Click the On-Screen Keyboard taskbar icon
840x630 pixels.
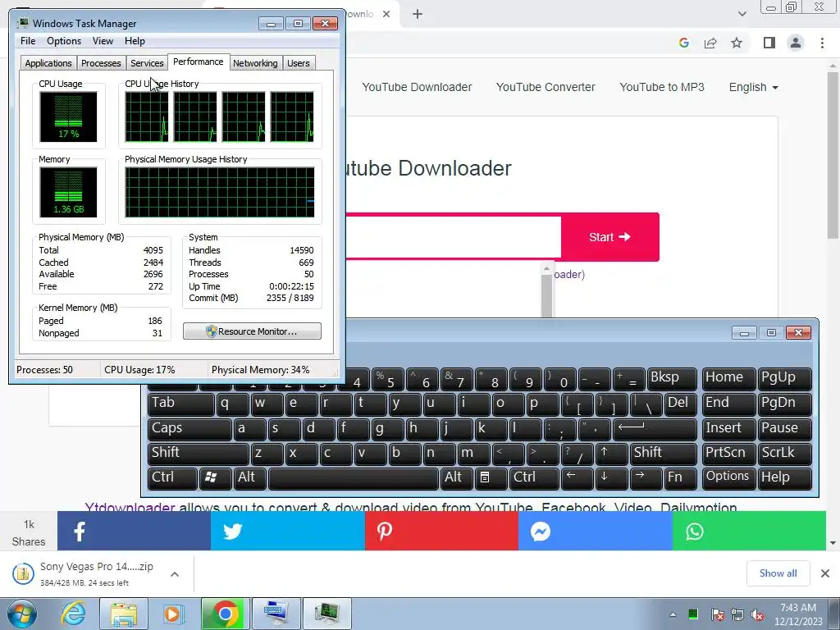[276, 614]
